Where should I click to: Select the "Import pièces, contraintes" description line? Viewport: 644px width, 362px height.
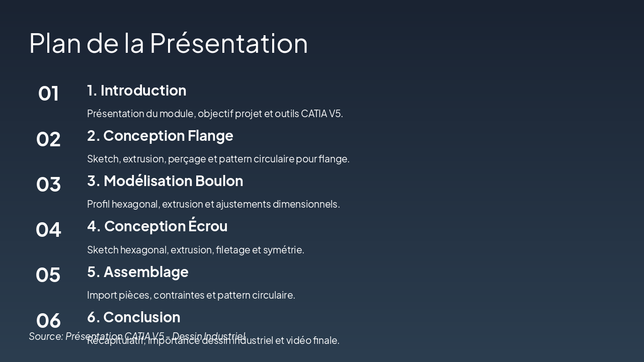pos(191,295)
